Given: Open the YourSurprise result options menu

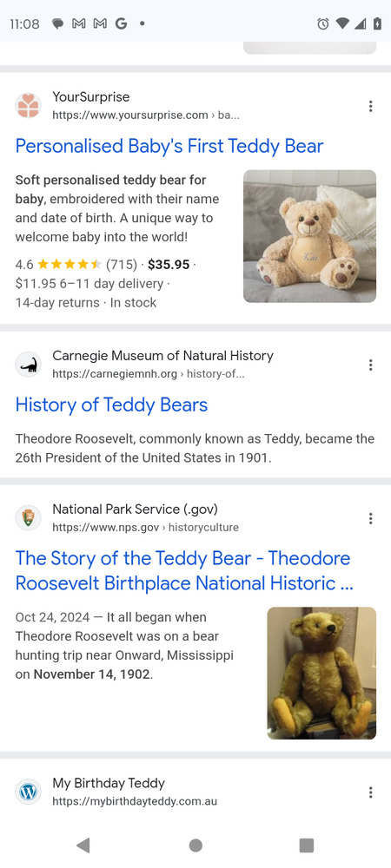Looking at the screenshot, I should 370,106.
